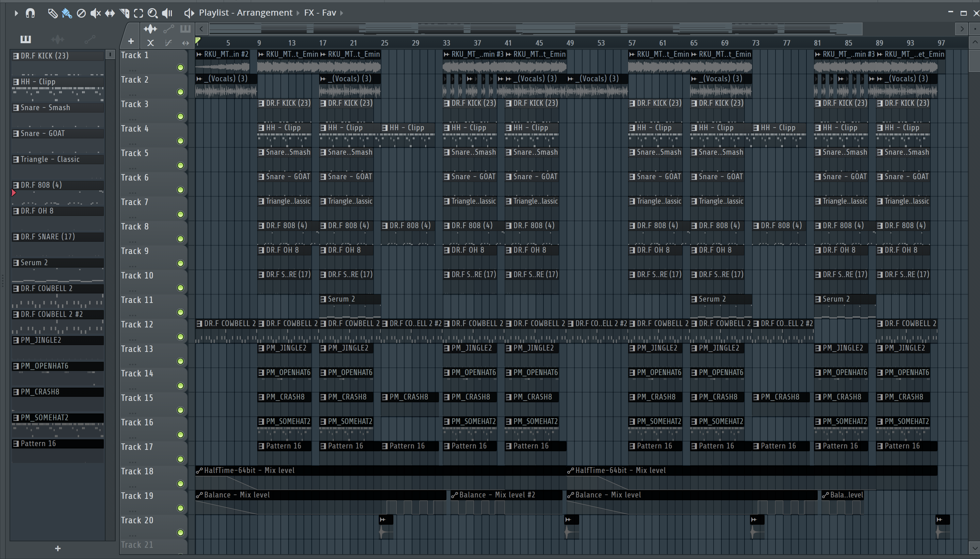Image resolution: width=980 pixels, height=559 pixels.
Task: Mute Track 17 with its green light
Action: 181,459
